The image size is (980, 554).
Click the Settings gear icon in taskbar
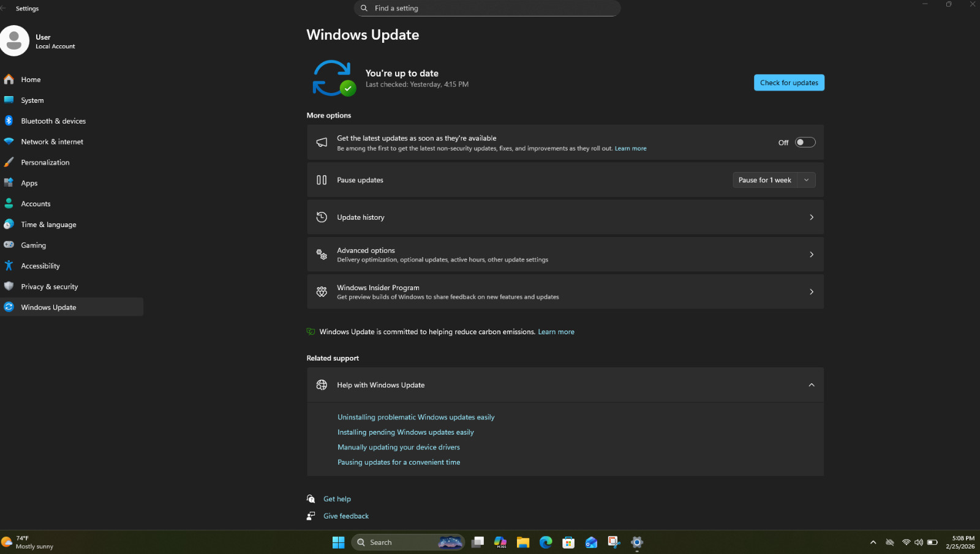637,542
